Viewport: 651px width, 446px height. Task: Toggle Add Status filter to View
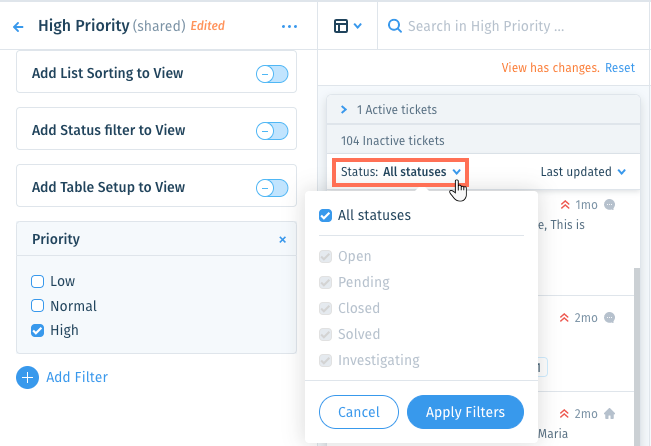(x=272, y=131)
